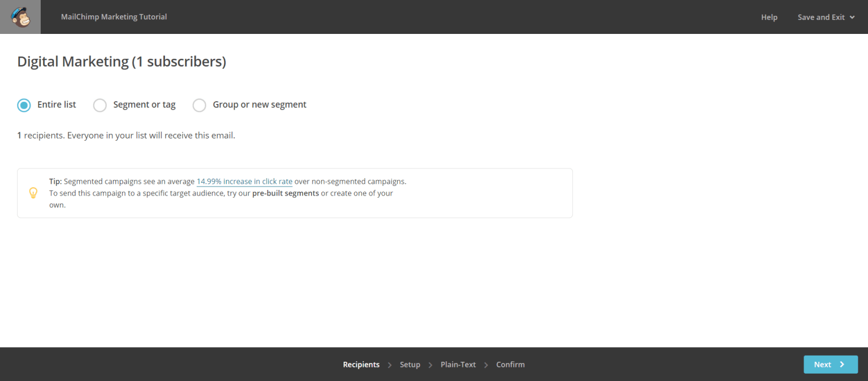Viewport: 868px width, 381px height.
Task: Click the lightbulb tip icon
Action: click(x=33, y=193)
